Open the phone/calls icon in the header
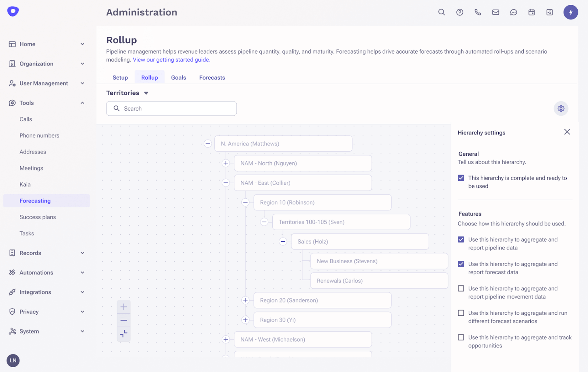 [x=477, y=12]
